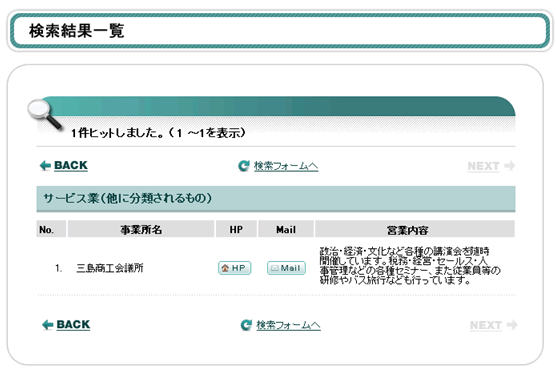This screenshot has height=373, width=556.
Task: Click the 事業所名 column header
Action: (141, 229)
